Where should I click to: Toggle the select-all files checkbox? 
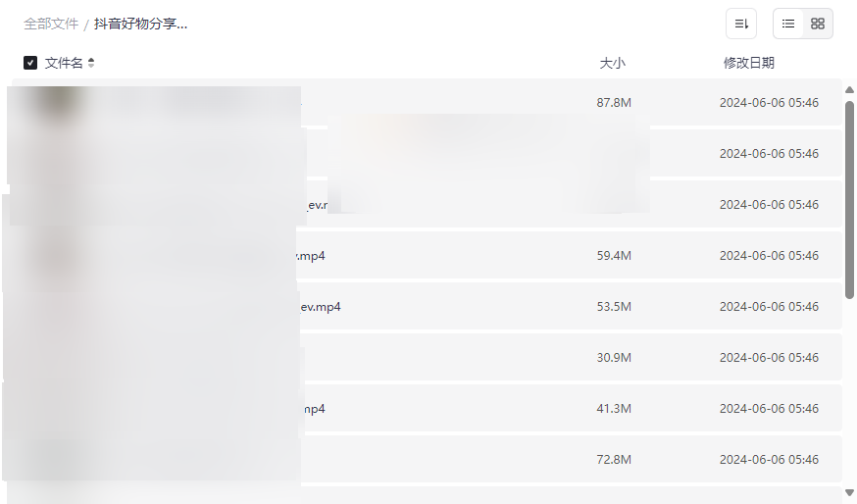[30, 63]
